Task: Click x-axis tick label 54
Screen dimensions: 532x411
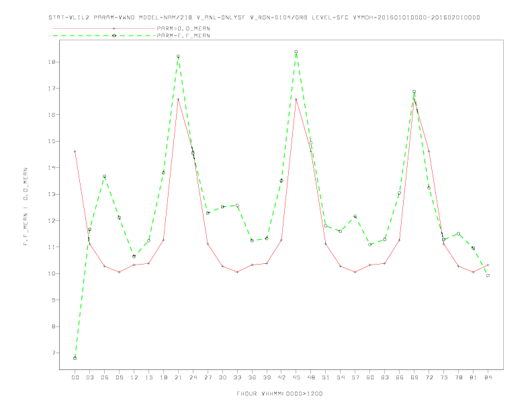Action: tap(341, 377)
